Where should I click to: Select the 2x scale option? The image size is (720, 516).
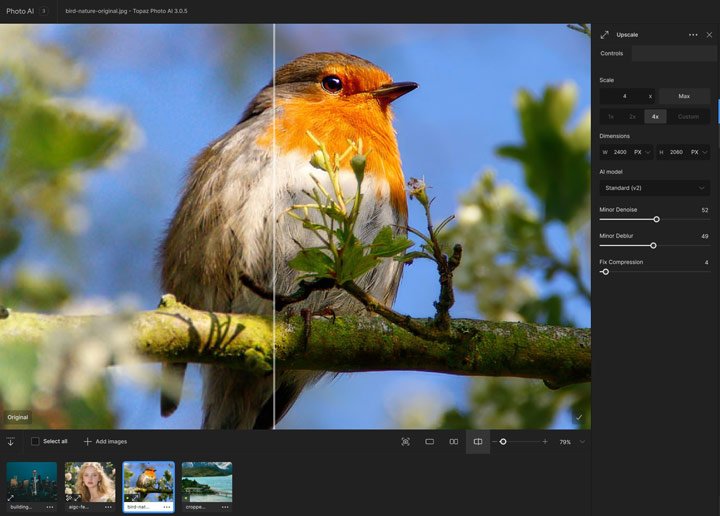pyautogui.click(x=632, y=116)
